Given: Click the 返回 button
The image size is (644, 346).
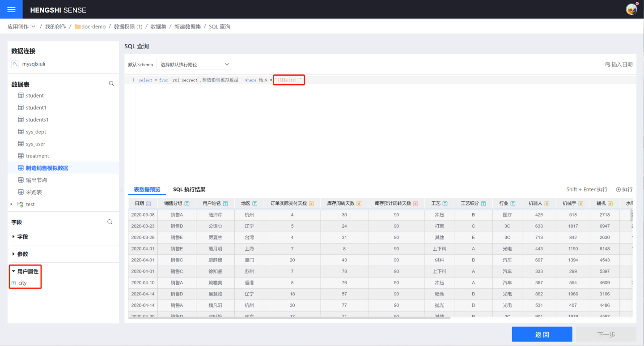Looking at the screenshot, I should (542, 334).
